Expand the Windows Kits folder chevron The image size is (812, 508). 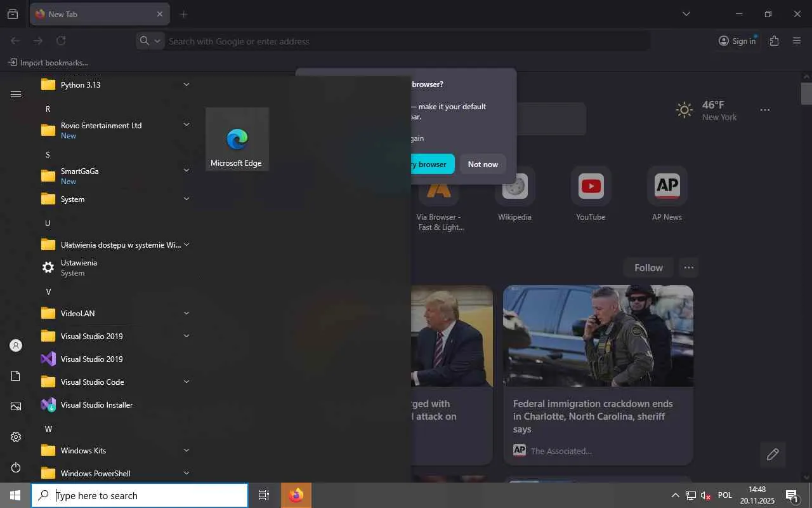187,450
